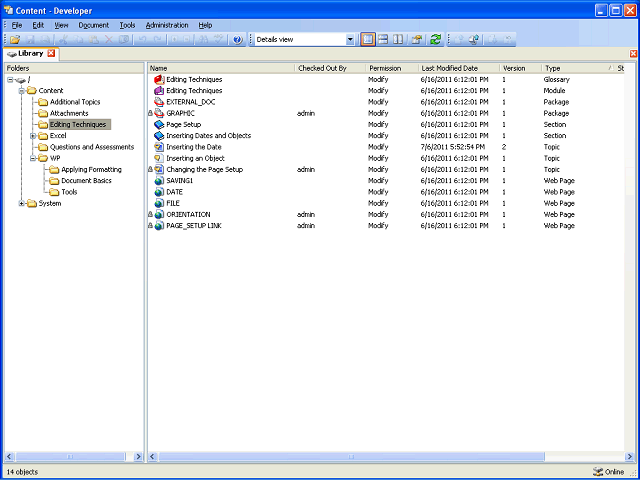Screen dimensions: 640x480
Task: Open the View menu
Action: point(61,25)
